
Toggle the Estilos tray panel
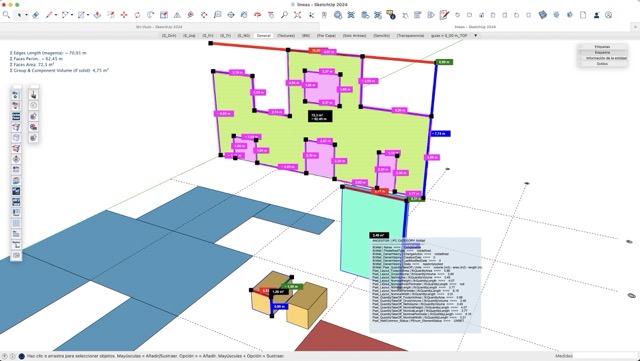click(x=602, y=64)
